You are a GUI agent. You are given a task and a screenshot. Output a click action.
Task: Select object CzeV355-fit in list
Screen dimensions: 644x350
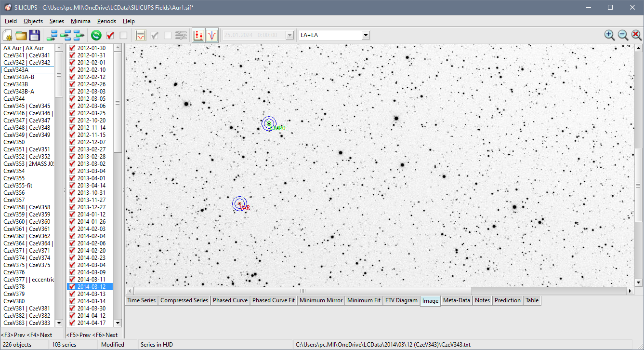tap(18, 186)
